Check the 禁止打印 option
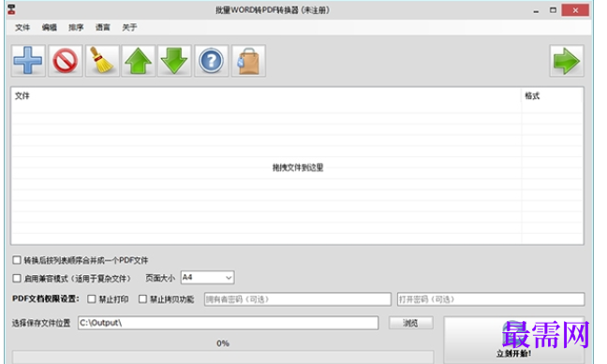Image resolution: width=607 pixels, height=364 pixels. [x=92, y=299]
